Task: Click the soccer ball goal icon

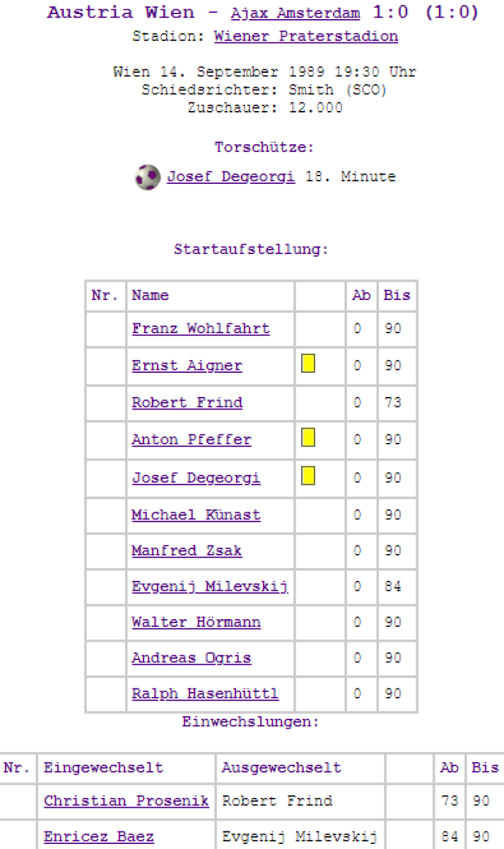Action: [x=148, y=177]
